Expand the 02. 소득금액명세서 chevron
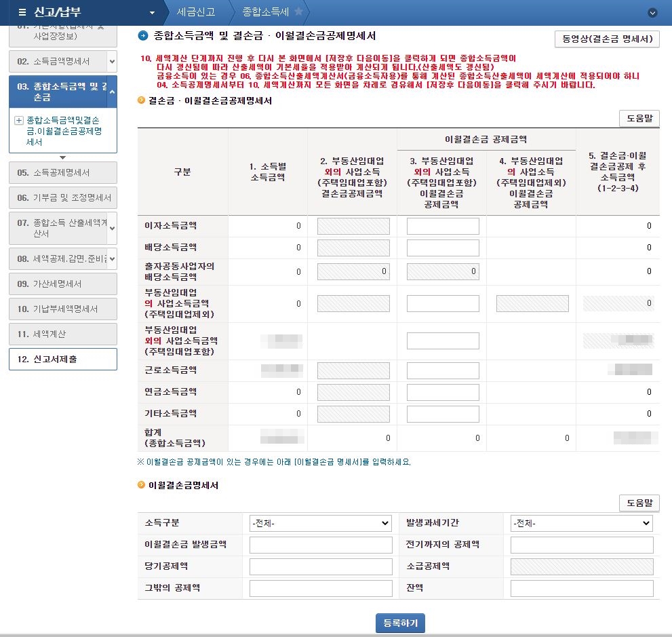672x637 pixels. click(x=112, y=61)
